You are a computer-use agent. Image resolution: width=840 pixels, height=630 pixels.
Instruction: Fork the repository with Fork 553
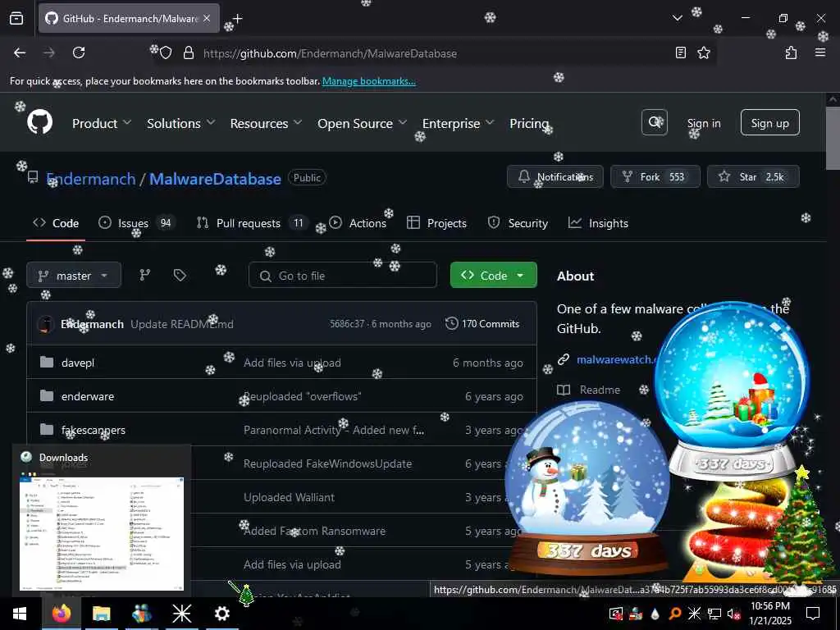[x=655, y=177]
